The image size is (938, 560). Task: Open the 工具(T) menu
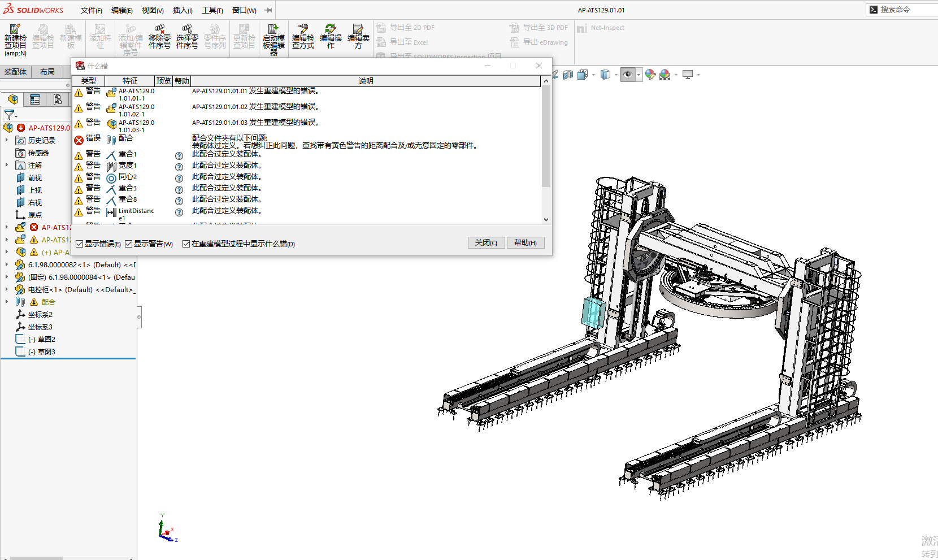pos(212,10)
